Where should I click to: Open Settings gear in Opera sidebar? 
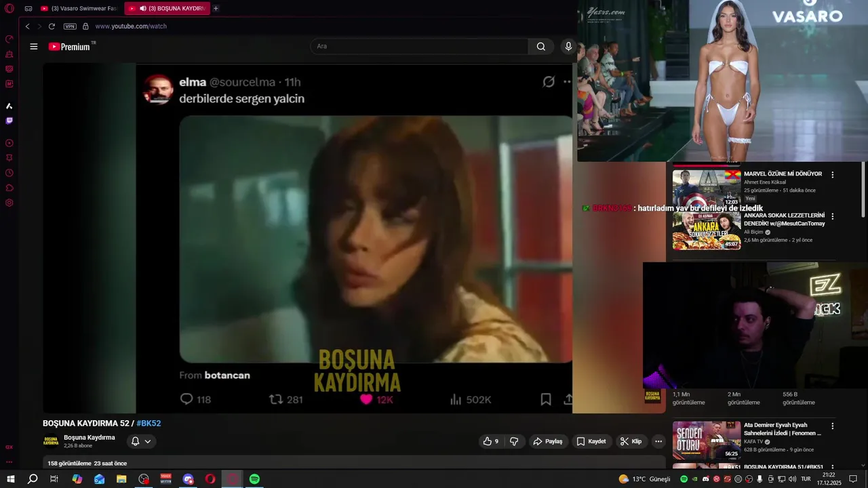click(x=9, y=203)
